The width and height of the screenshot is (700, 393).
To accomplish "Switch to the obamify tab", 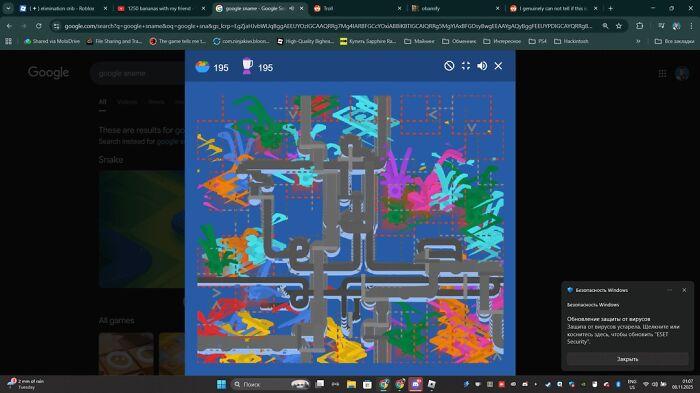I will coord(455,8).
